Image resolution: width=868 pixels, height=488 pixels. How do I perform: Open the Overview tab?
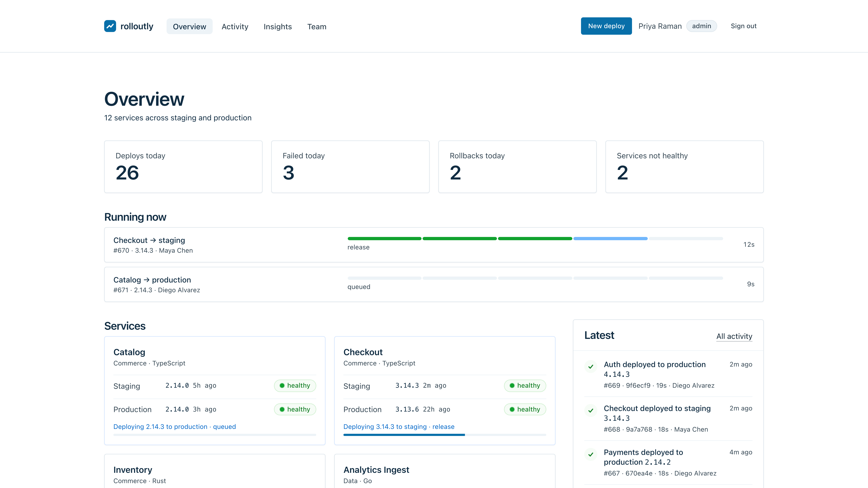point(189,26)
